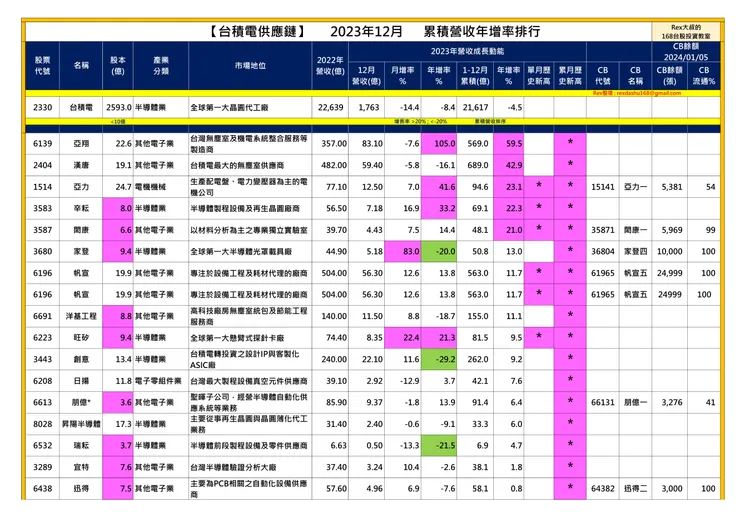The image size is (740, 523).
Task: Click the December revenue value 1,763
Action: point(369,108)
